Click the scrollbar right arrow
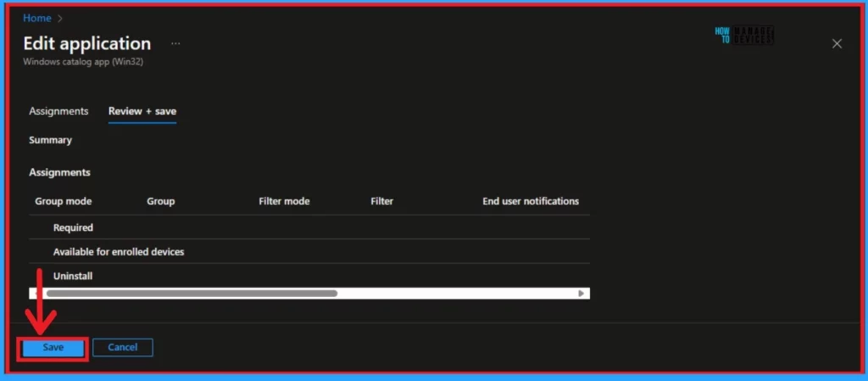 point(581,294)
